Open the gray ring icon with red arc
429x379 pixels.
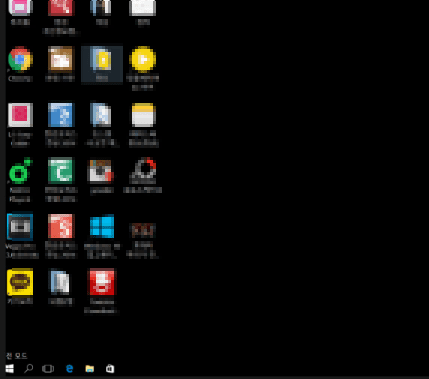(x=144, y=171)
